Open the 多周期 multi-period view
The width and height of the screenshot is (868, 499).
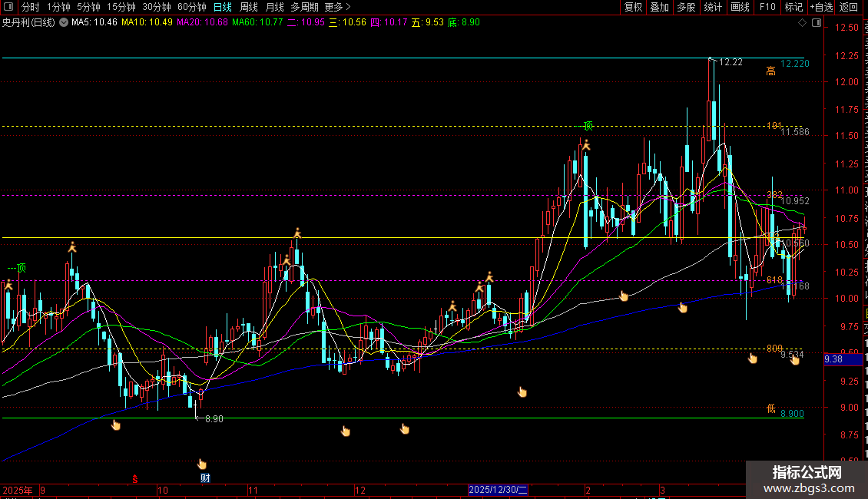(304, 7)
